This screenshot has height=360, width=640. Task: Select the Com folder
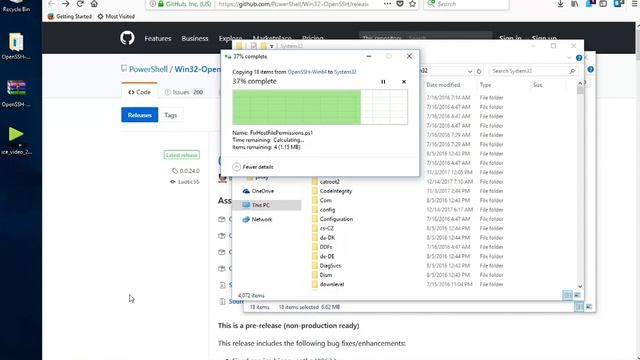[322, 200]
